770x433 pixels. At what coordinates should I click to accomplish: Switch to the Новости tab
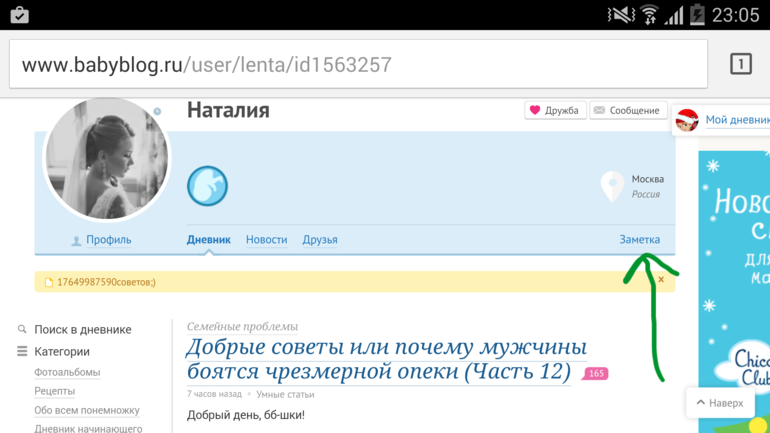pyautogui.click(x=266, y=240)
